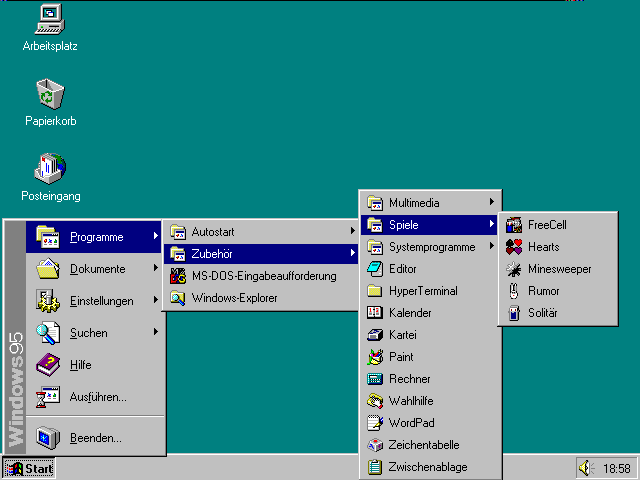Open the HyperTerminal folder icon
The width and height of the screenshot is (640, 480).
(x=375, y=291)
